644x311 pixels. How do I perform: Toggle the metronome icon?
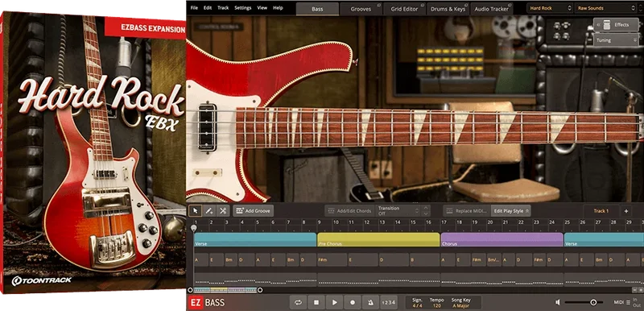click(x=370, y=302)
